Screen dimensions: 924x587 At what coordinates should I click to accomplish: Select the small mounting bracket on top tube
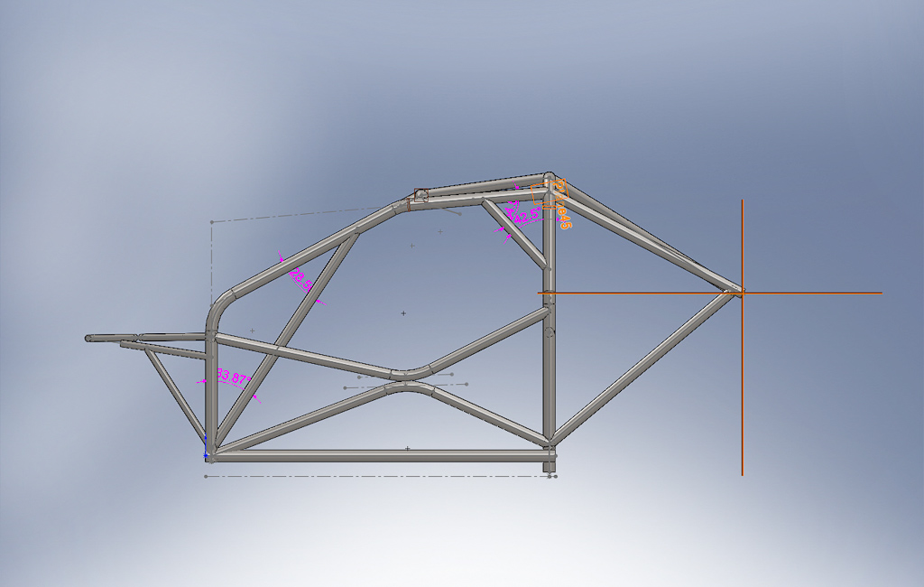pyautogui.click(x=421, y=193)
